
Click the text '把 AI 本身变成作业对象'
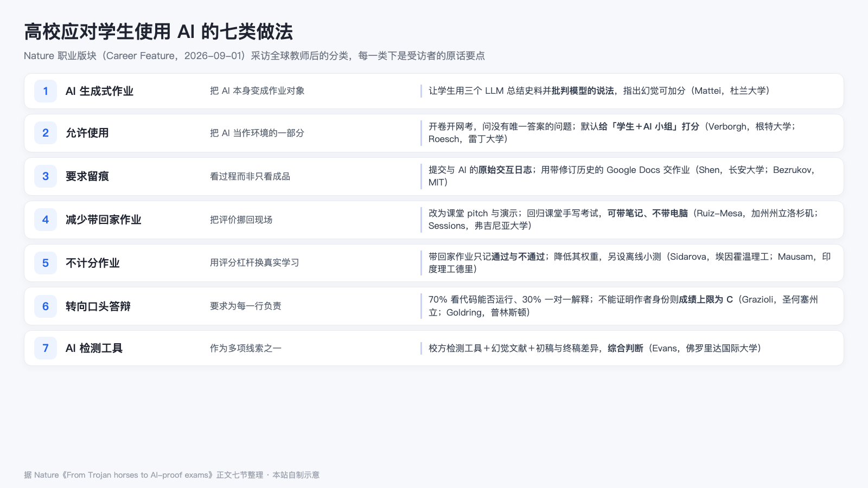coord(257,91)
